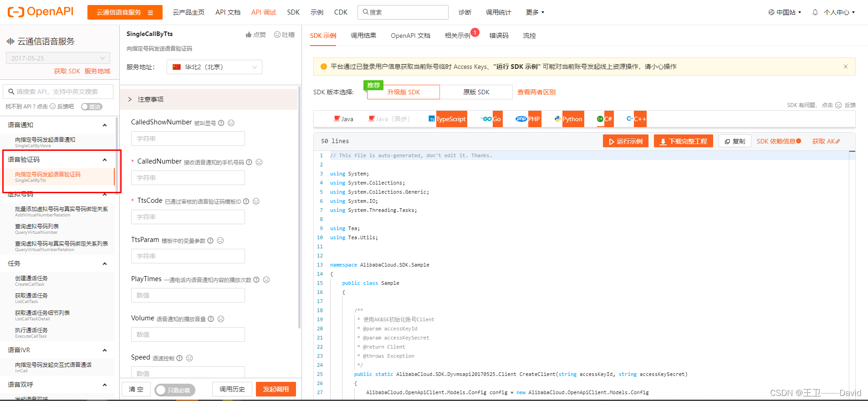Image resolution: width=868 pixels, height=401 pixels.
Task: Click feedback face icon next to Speed
Action: click(x=189, y=358)
